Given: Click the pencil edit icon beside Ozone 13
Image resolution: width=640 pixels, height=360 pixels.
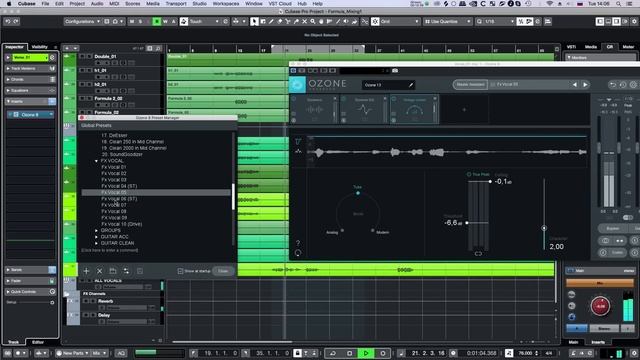Looking at the screenshot, I should (x=411, y=85).
